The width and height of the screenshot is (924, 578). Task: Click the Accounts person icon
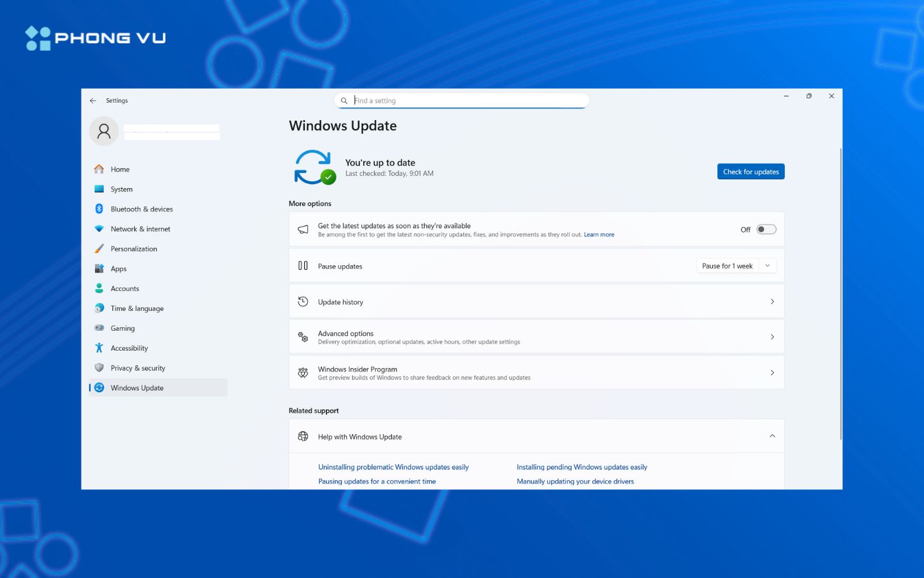click(x=99, y=288)
